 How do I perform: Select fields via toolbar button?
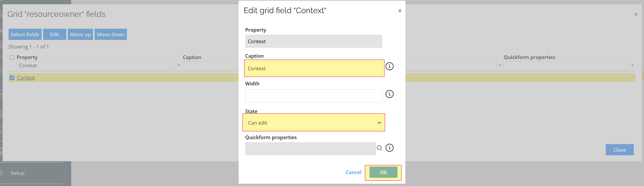pos(25,34)
